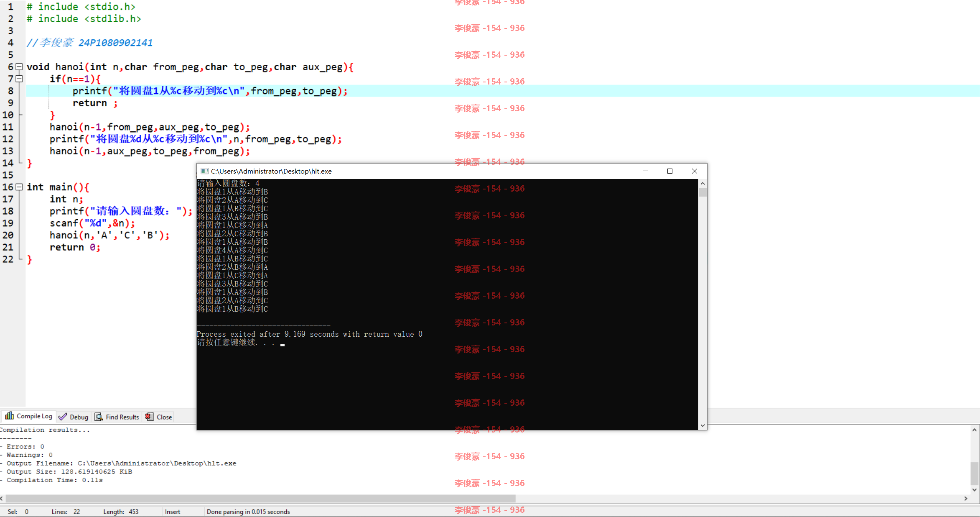This screenshot has width=980, height=517.
Task: Open the Compile Log tab
Action: pyautogui.click(x=28, y=416)
